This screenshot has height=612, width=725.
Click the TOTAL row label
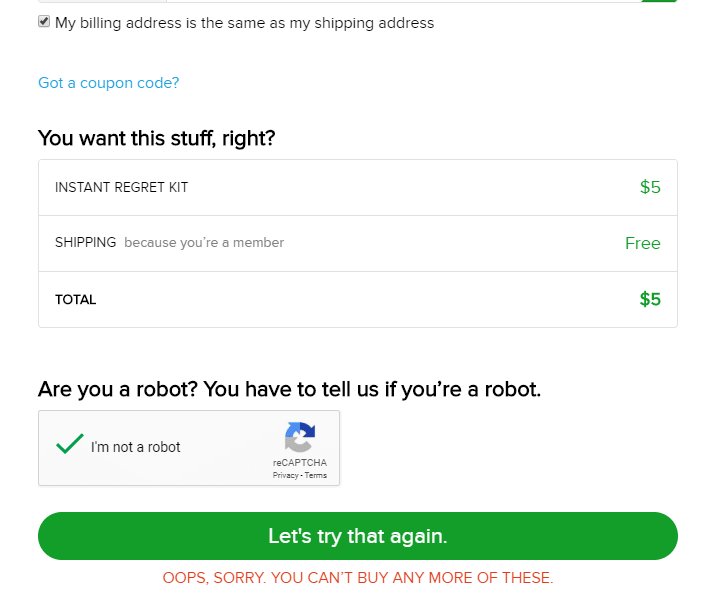pos(76,299)
